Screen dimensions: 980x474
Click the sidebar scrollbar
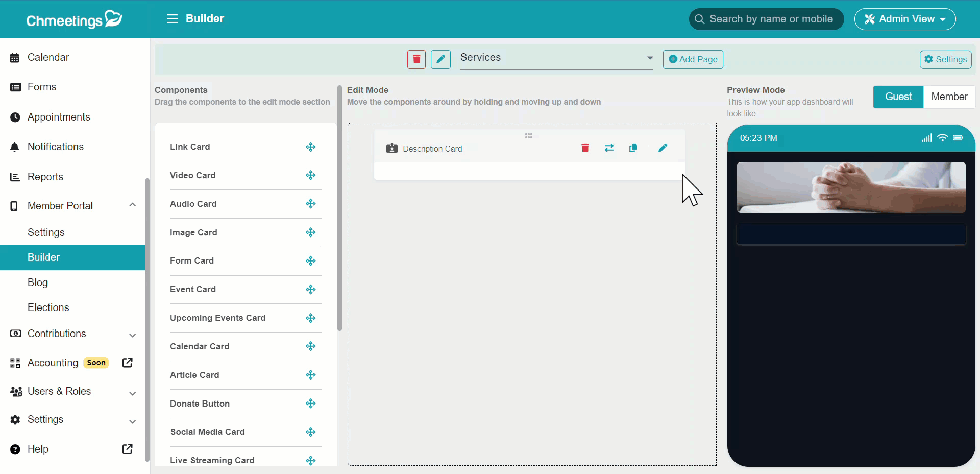point(147,319)
